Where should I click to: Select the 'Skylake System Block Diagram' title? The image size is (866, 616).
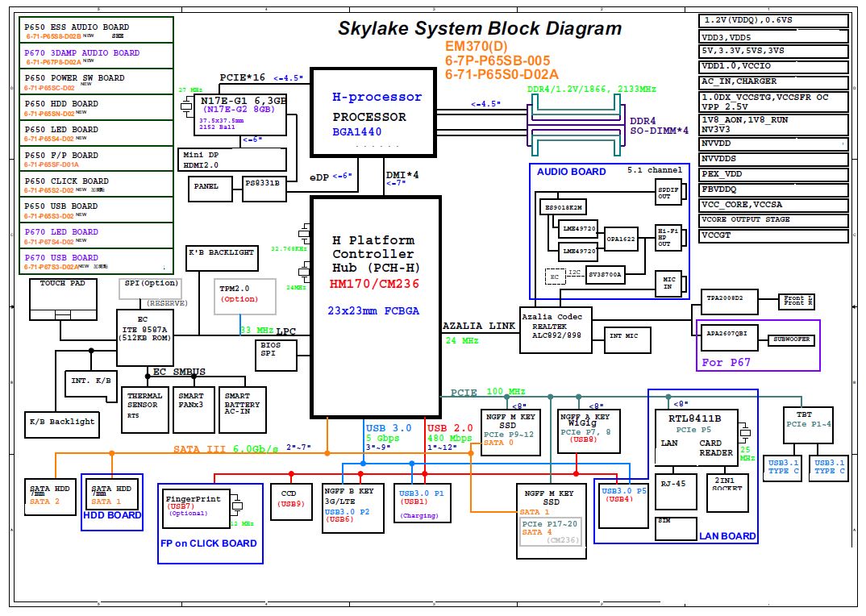(480, 28)
